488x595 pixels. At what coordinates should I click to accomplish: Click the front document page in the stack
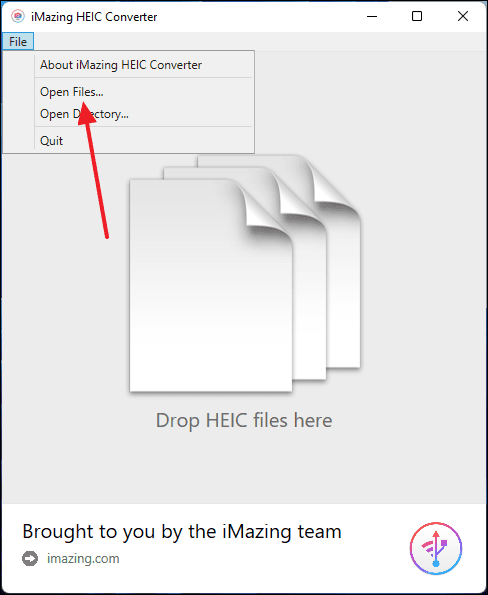pos(211,285)
